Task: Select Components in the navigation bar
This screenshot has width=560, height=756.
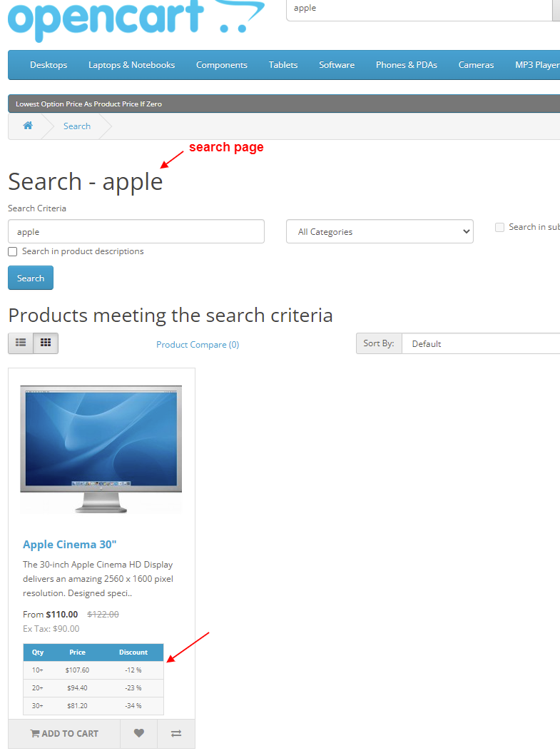Action: [221, 65]
